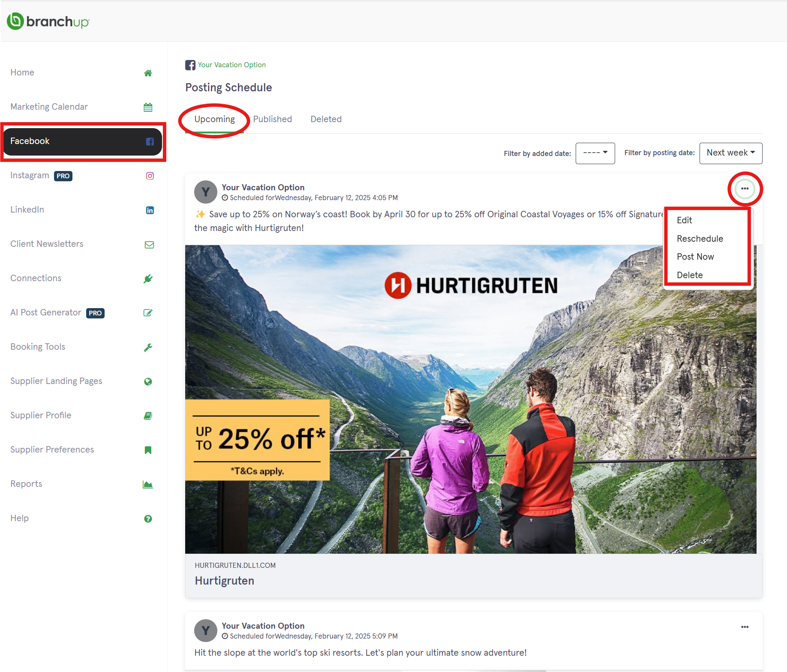Click the BranchUp logo
This screenshot has height=672, width=787.
coord(48,21)
